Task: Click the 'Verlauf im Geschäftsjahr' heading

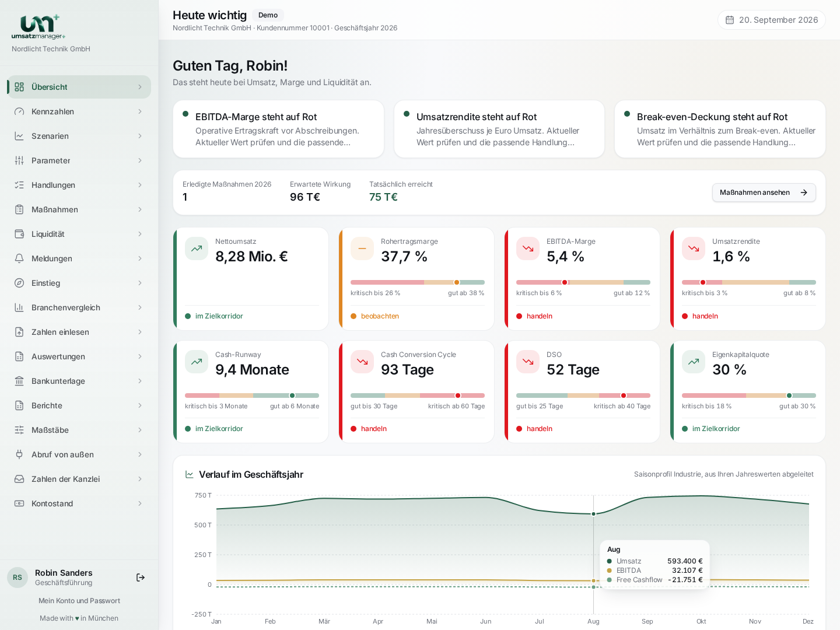Action: pyautogui.click(x=251, y=474)
